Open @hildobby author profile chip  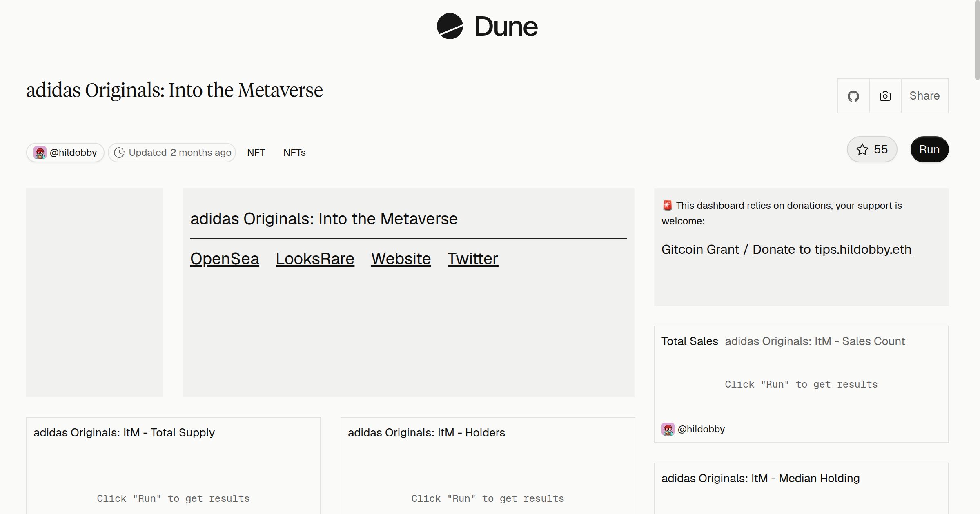coord(65,153)
